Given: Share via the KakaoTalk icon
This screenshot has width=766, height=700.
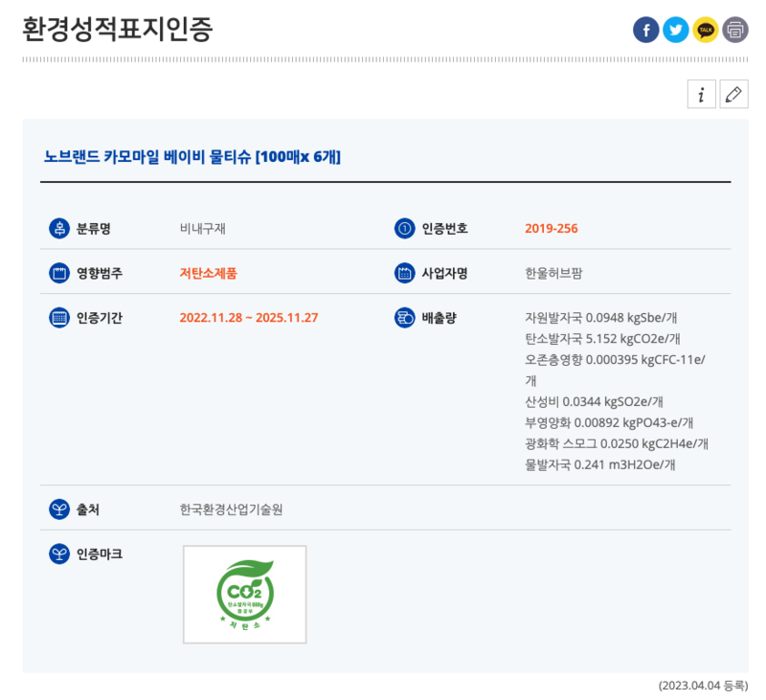Looking at the screenshot, I should click(x=706, y=31).
